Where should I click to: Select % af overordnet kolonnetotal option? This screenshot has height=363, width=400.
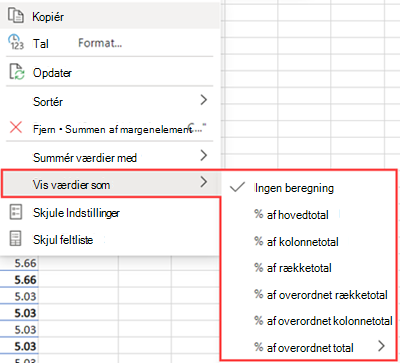coord(308,321)
